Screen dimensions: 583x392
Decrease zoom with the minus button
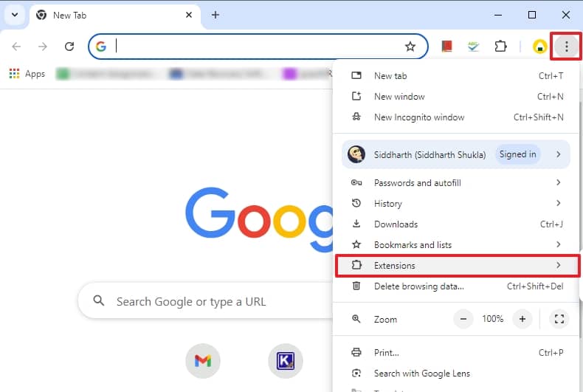tap(463, 319)
